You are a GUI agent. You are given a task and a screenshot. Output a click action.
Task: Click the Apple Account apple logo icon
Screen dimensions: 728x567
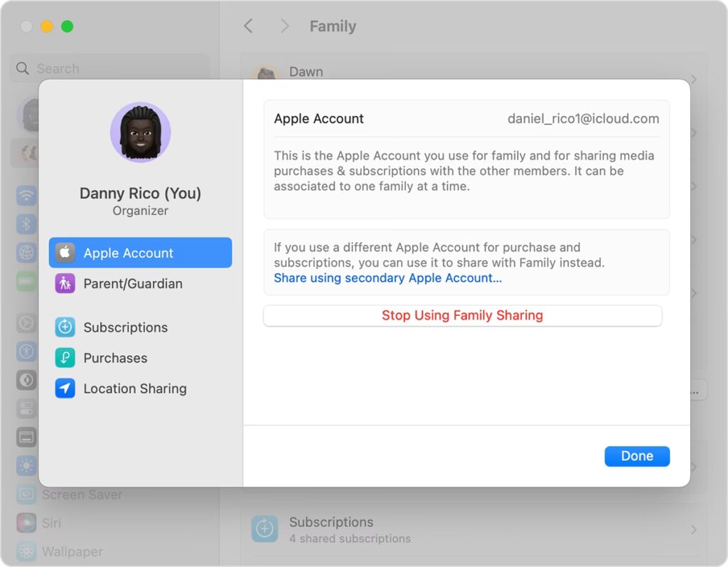click(65, 253)
